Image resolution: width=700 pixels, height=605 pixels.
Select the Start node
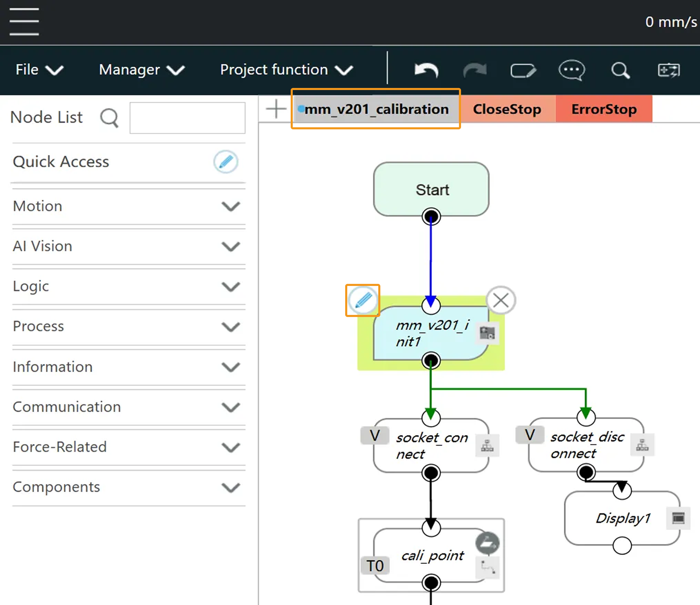pyautogui.click(x=431, y=189)
